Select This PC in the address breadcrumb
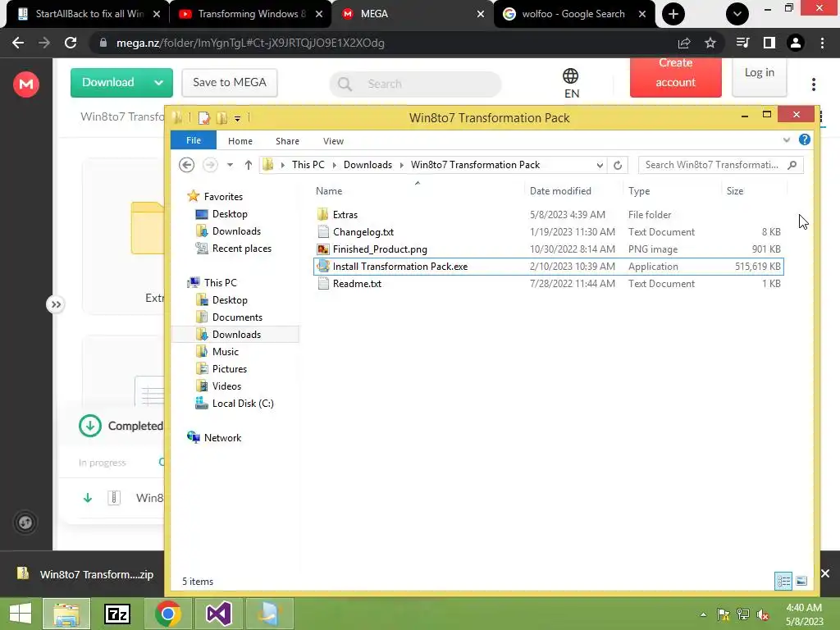 [308, 165]
